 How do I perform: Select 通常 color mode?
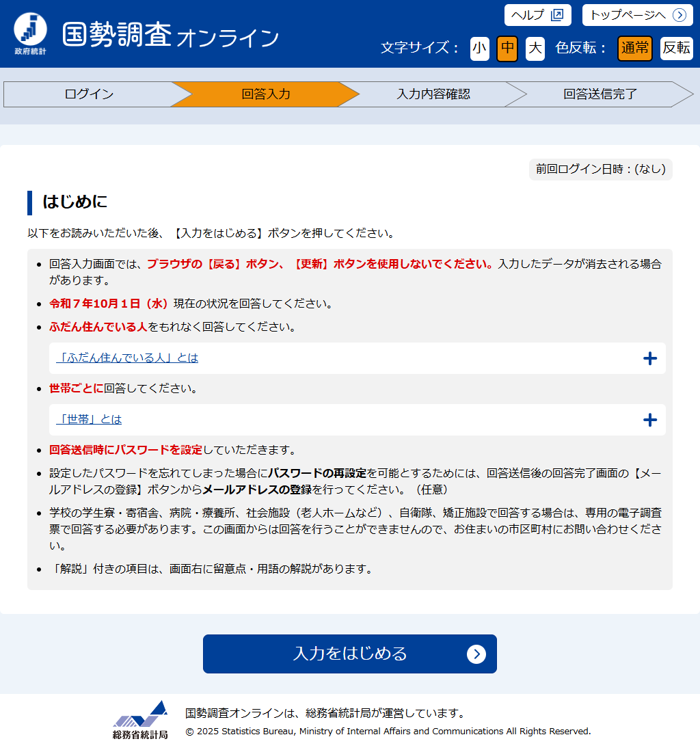[x=635, y=48]
